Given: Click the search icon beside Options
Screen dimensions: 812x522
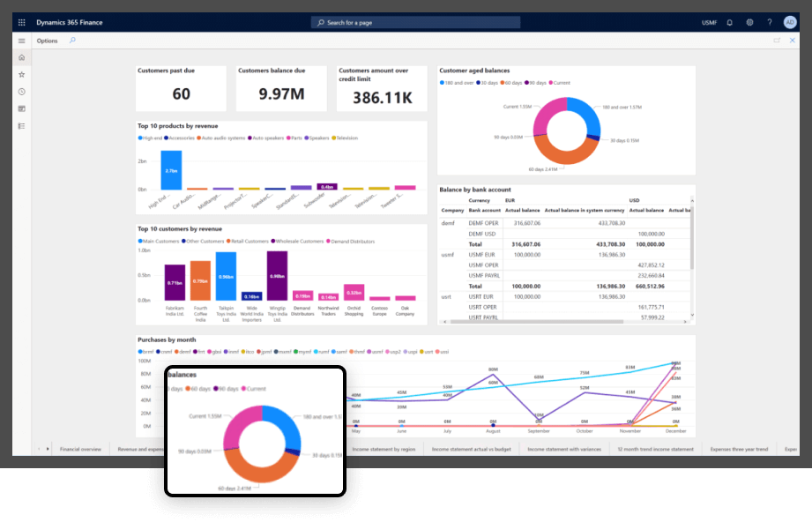Looking at the screenshot, I should (x=72, y=41).
